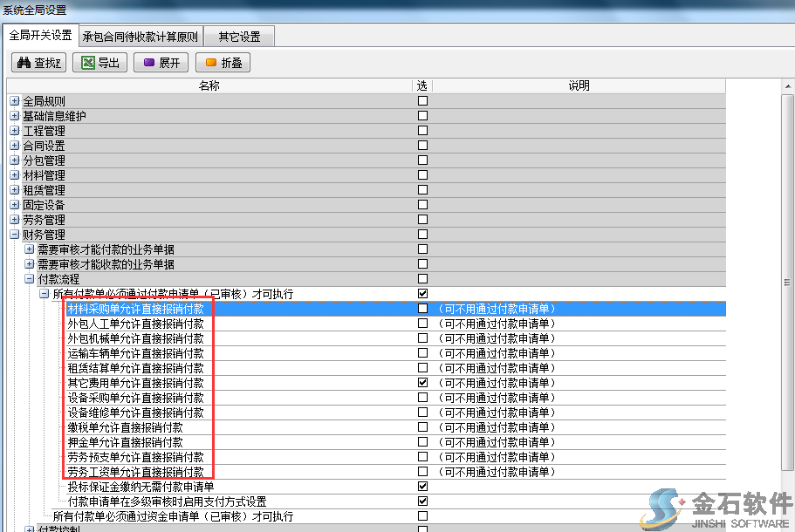Click the orange icon on 折叠 button
This screenshot has width=795, height=532.
pos(210,63)
